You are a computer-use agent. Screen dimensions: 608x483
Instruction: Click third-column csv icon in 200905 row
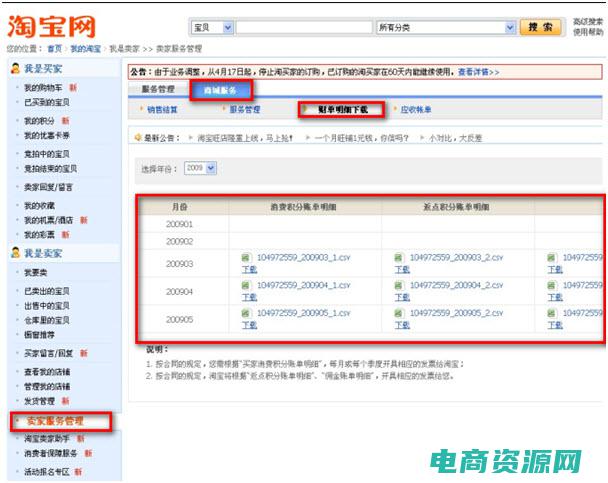point(551,313)
